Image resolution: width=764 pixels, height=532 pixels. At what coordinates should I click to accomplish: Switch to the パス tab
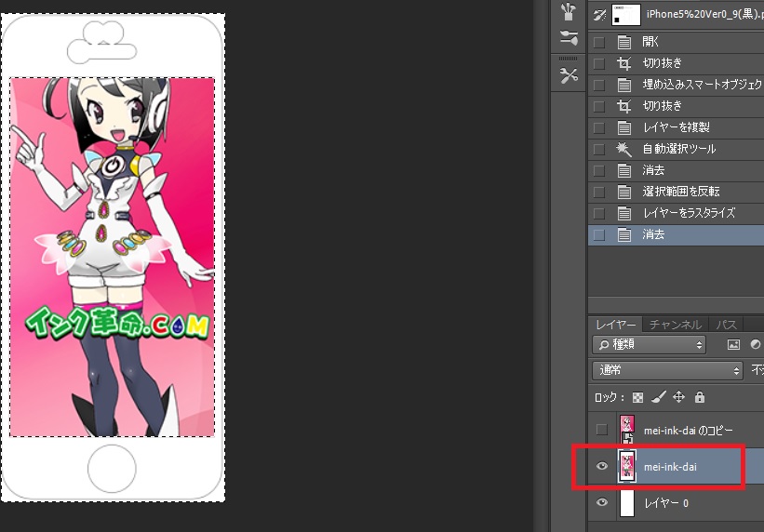point(726,325)
